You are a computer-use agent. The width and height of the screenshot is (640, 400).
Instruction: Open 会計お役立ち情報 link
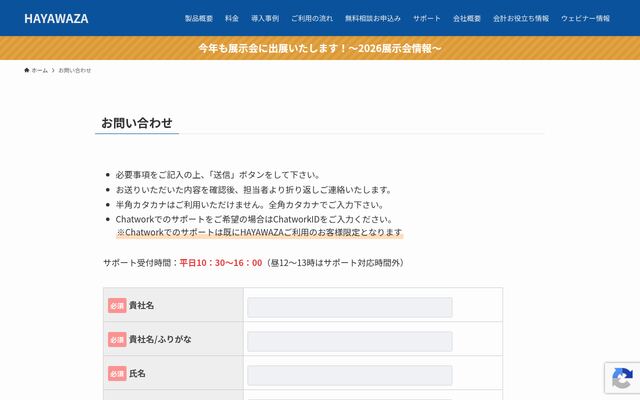521,18
